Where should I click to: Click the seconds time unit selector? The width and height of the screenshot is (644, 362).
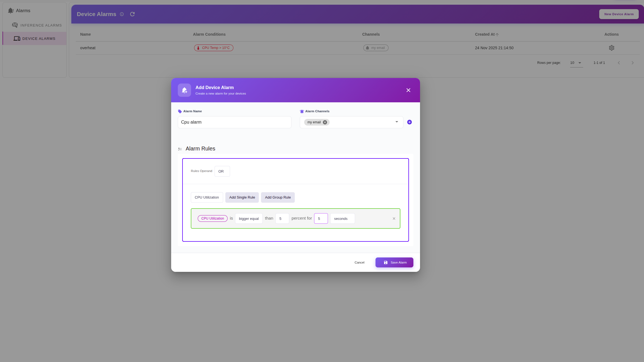click(342, 218)
